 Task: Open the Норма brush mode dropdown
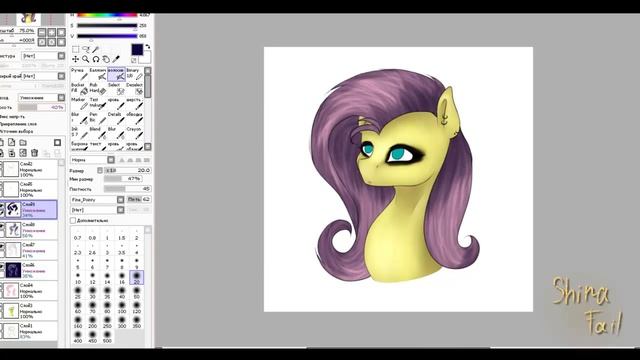click(x=93, y=160)
